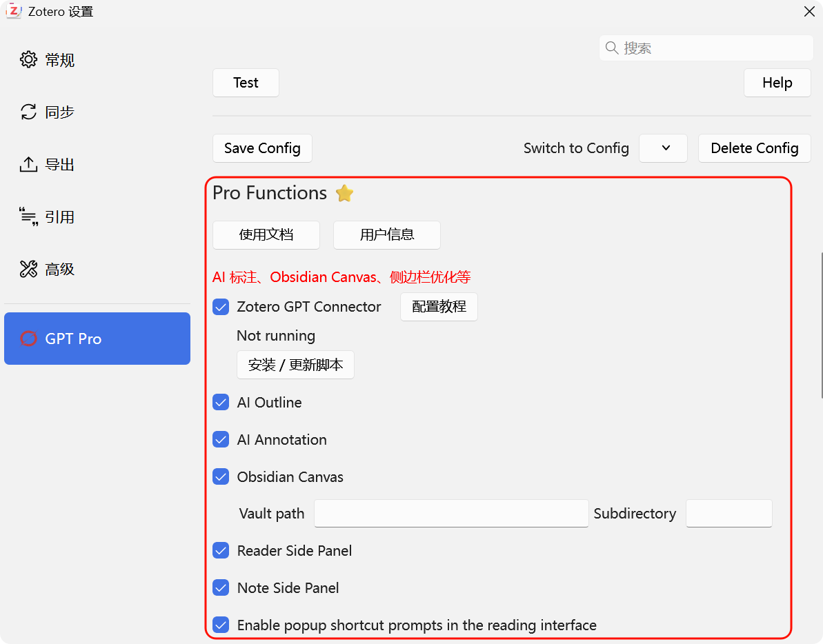Click the quotation icon beside 引用
Viewport: 823px width, 644px height.
[x=28, y=217]
